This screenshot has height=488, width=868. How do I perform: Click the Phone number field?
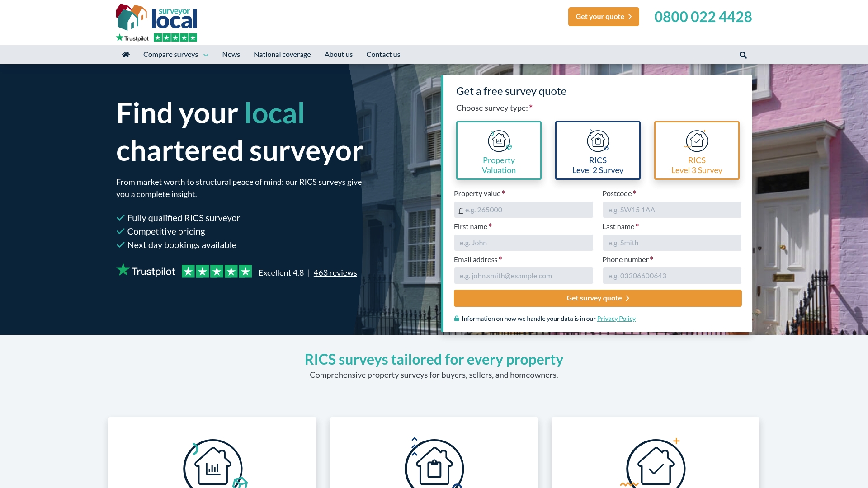672,276
